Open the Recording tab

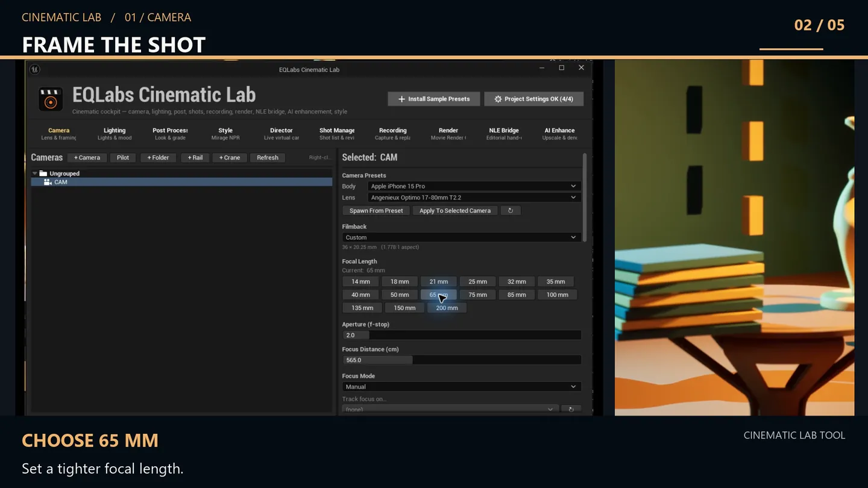point(393,134)
